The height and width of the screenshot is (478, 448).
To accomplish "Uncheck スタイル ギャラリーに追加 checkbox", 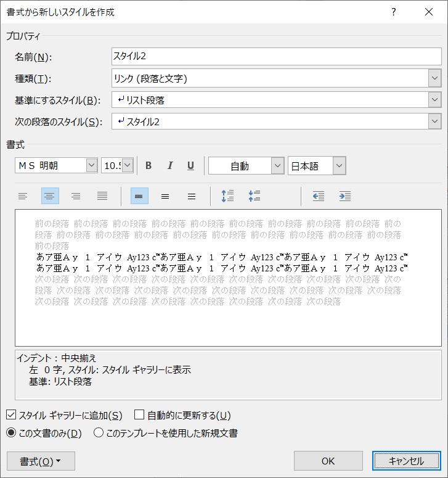I will tap(11, 415).
